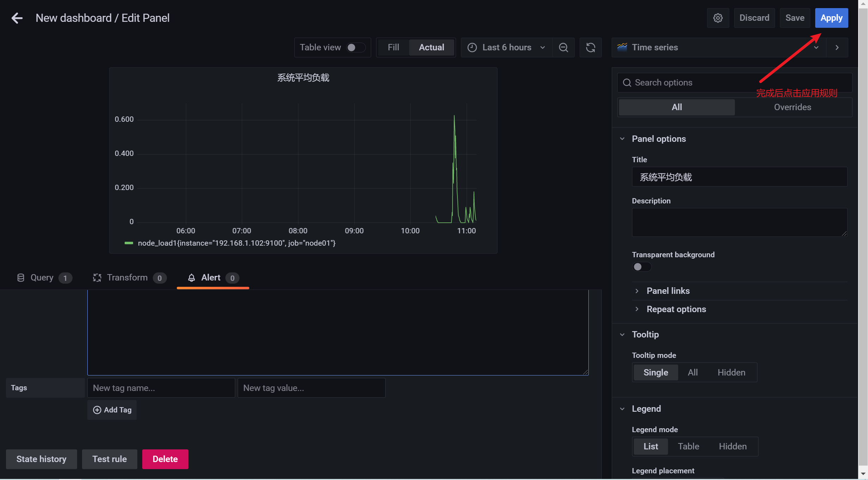Select the All options tab
The width and height of the screenshot is (868, 480).
[676, 107]
